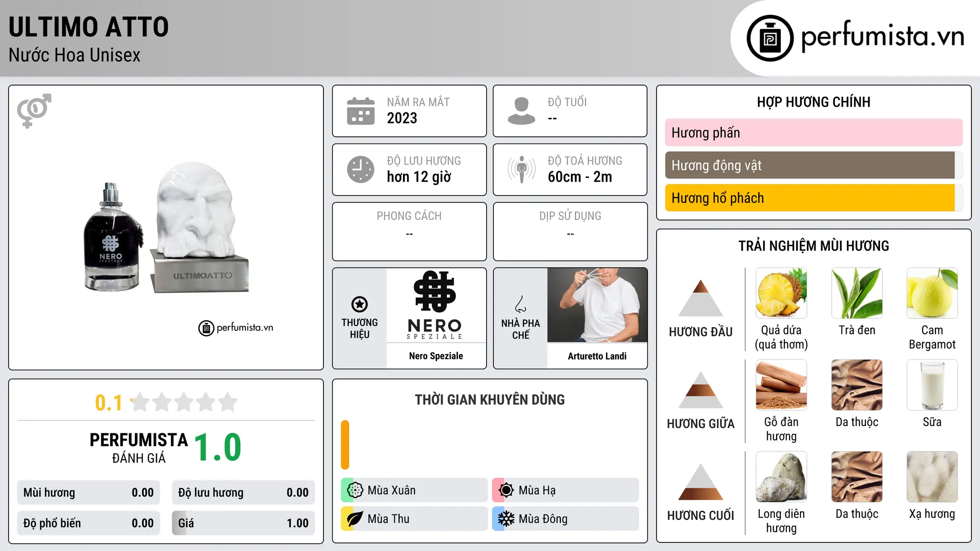
Task: Click the Hương cuối pyramid icon
Action: pos(701,482)
